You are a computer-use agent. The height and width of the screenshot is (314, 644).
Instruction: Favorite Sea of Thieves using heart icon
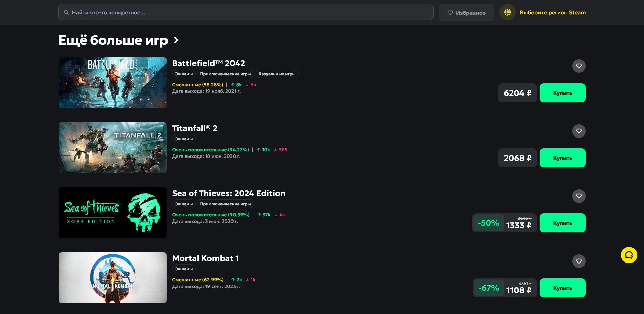(579, 196)
